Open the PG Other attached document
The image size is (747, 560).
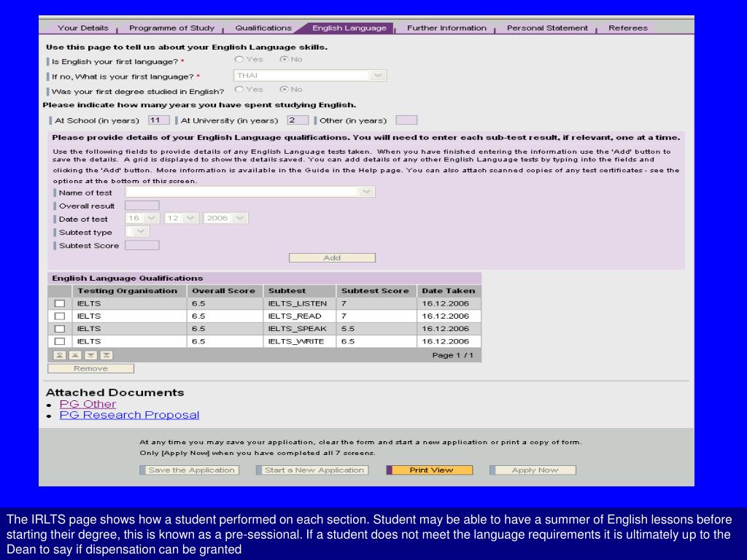[x=88, y=404]
